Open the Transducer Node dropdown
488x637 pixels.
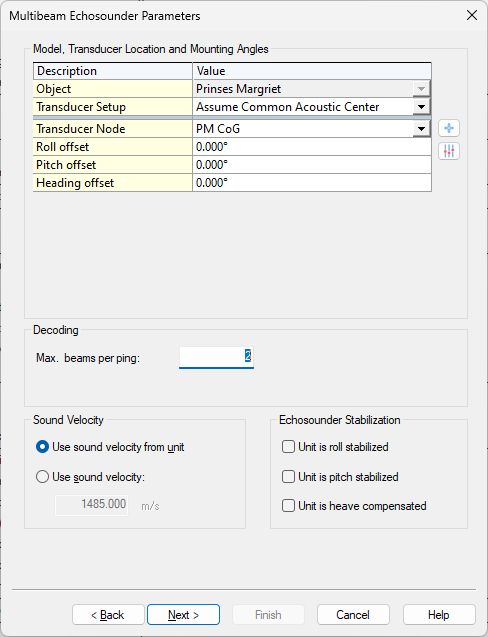point(421,129)
